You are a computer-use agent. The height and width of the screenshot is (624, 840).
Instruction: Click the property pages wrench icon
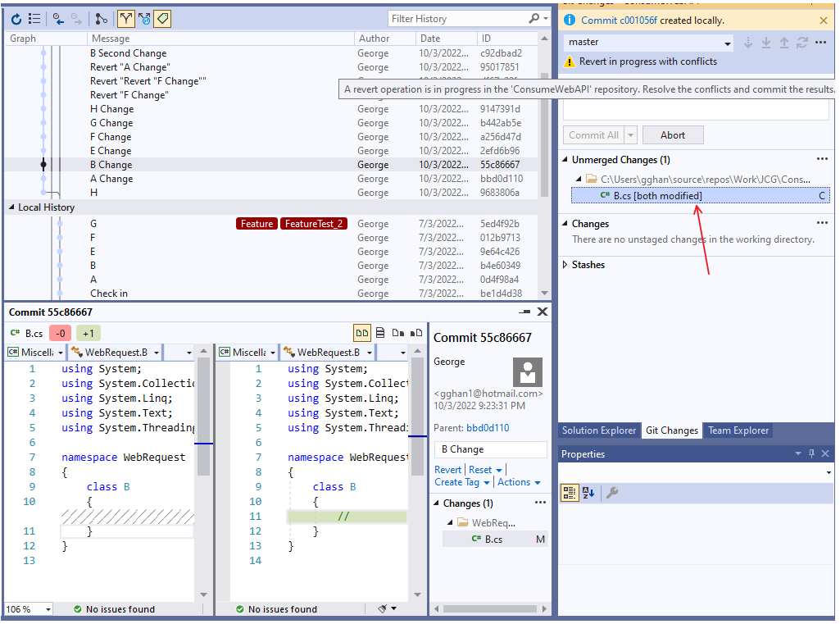click(x=611, y=493)
